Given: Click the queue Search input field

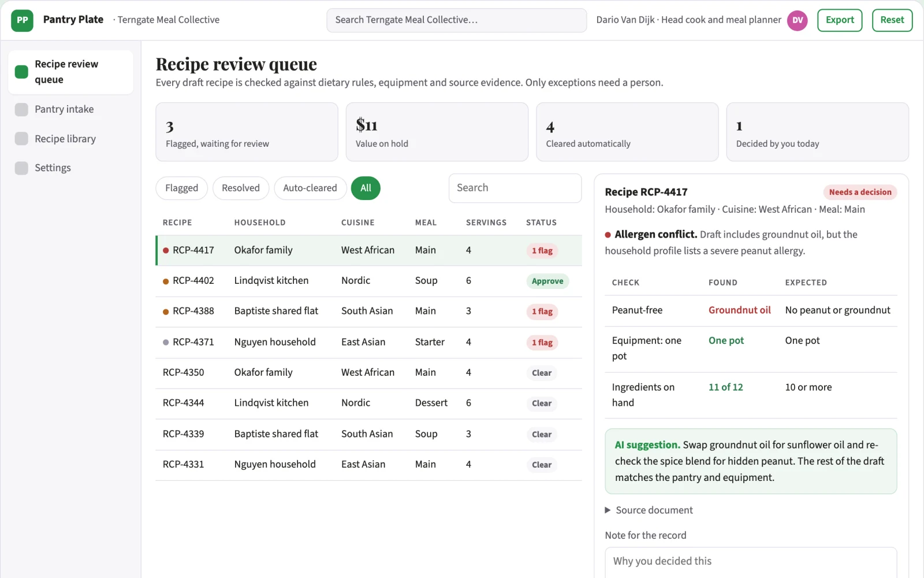Looking at the screenshot, I should click(515, 188).
